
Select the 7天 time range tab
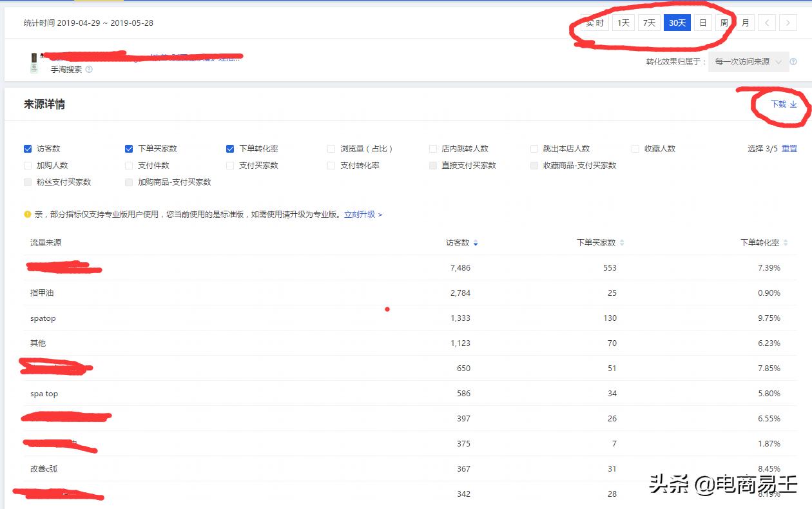point(649,23)
